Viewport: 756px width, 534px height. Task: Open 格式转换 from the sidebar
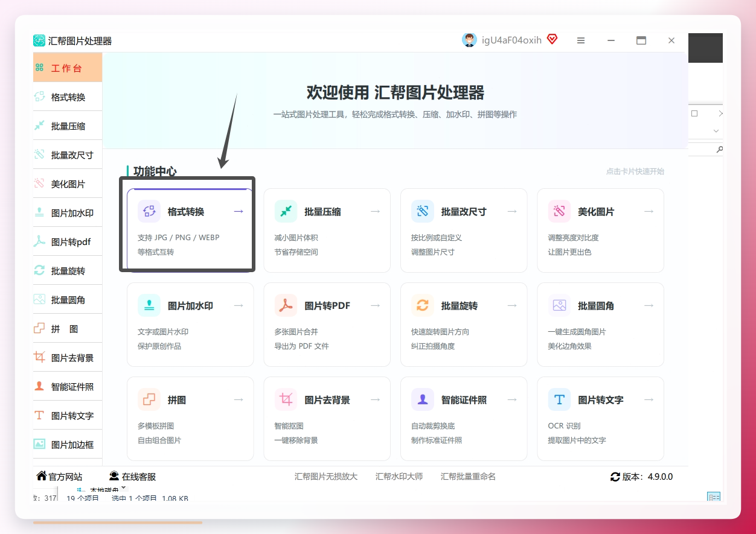(x=68, y=97)
